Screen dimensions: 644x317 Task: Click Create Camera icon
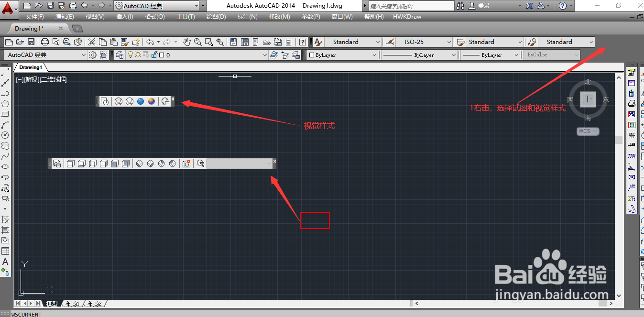pos(186,164)
